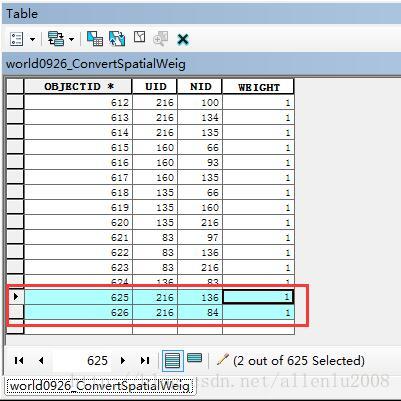Click the OBJECTID column header

coord(78,87)
